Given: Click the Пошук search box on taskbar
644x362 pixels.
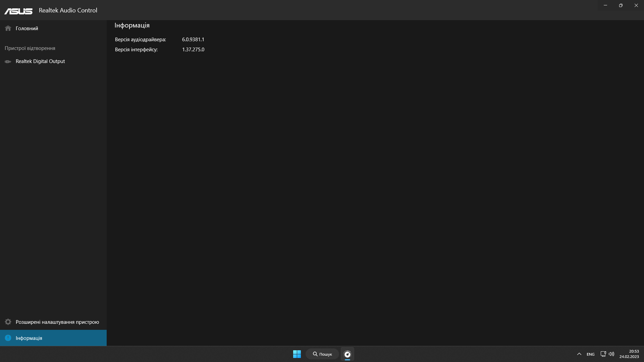Looking at the screenshot, I should coord(322,354).
